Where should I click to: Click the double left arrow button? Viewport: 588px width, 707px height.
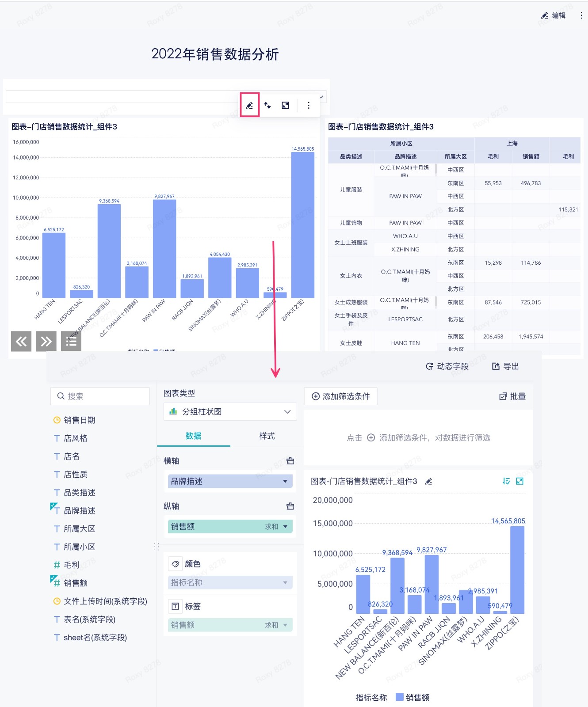tap(21, 341)
